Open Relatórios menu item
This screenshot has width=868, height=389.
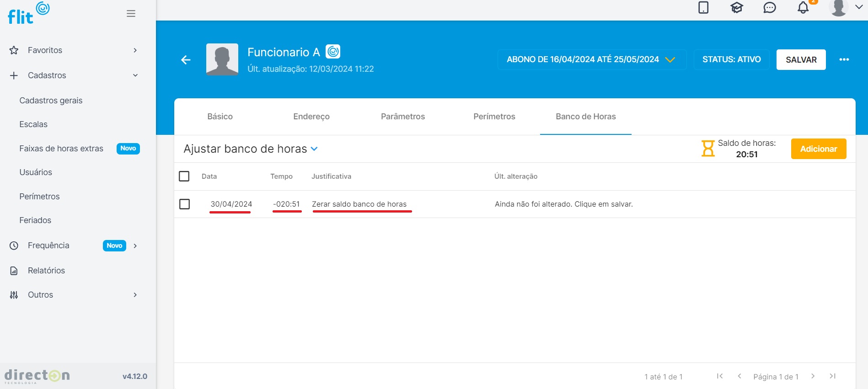pos(46,271)
